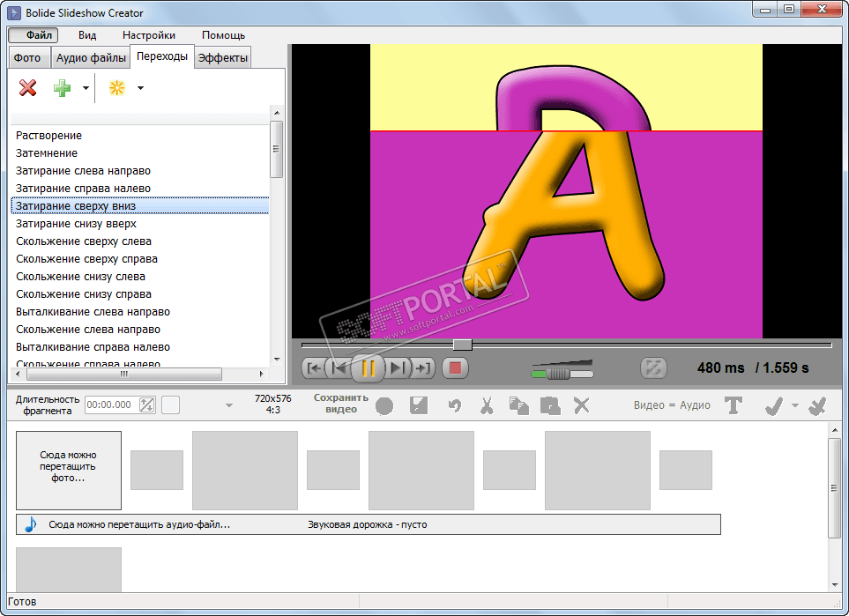
Task: Pause the preview playback
Action: tap(369, 368)
